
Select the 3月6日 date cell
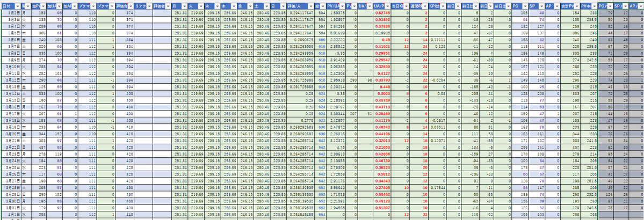click(11, 40)
